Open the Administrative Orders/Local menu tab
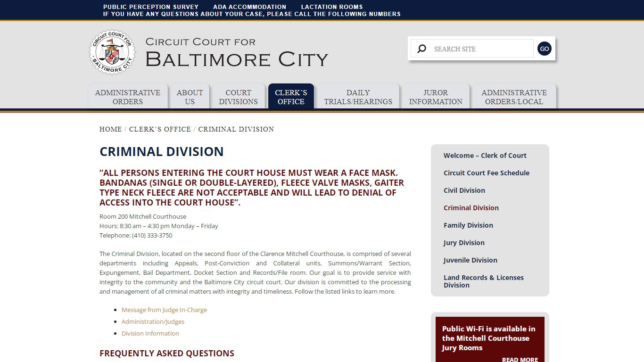Screen dimensions: 644x362 click(514, 97)
